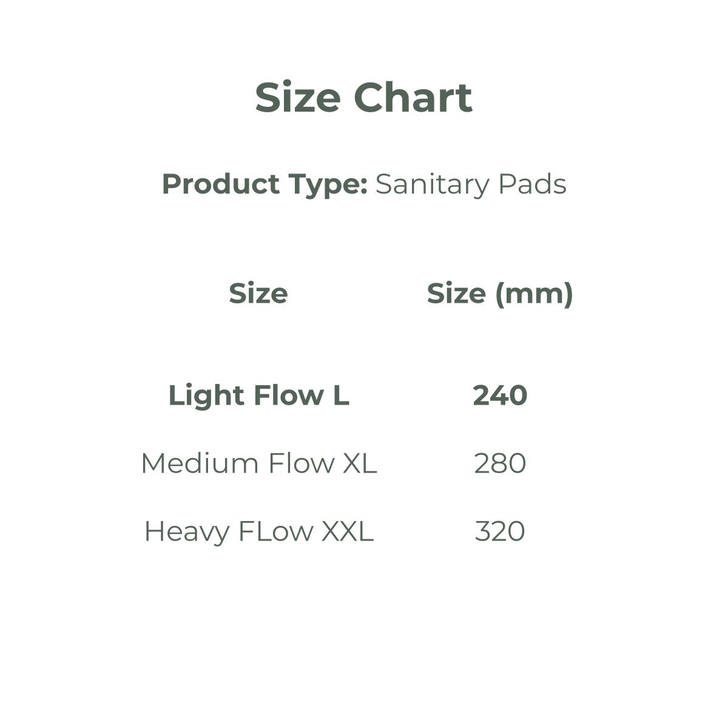Click the word "Pads" in product type
This screenshot has width=728, height=728.
(532, 184)
